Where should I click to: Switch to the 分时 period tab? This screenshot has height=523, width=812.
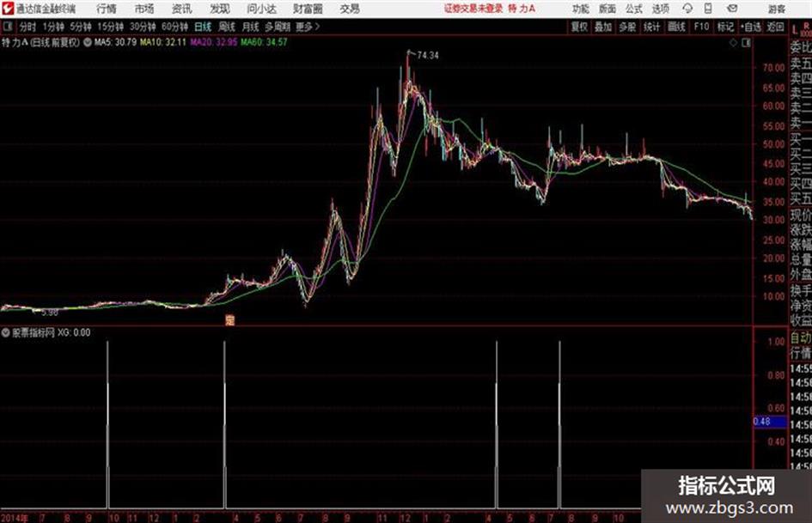[x=27, y=27]
